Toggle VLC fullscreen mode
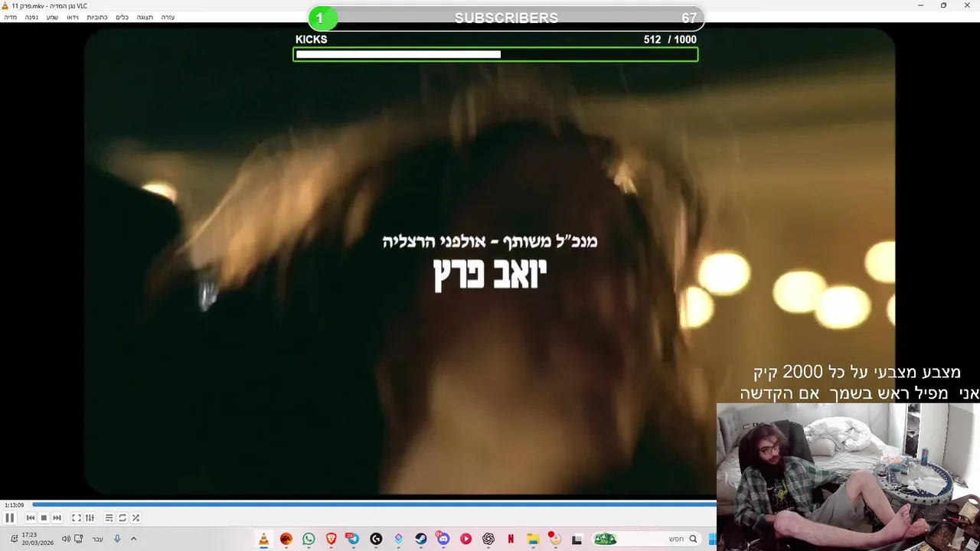The height and width of the screenshot is (551, 980). click(x=77, y=518)
